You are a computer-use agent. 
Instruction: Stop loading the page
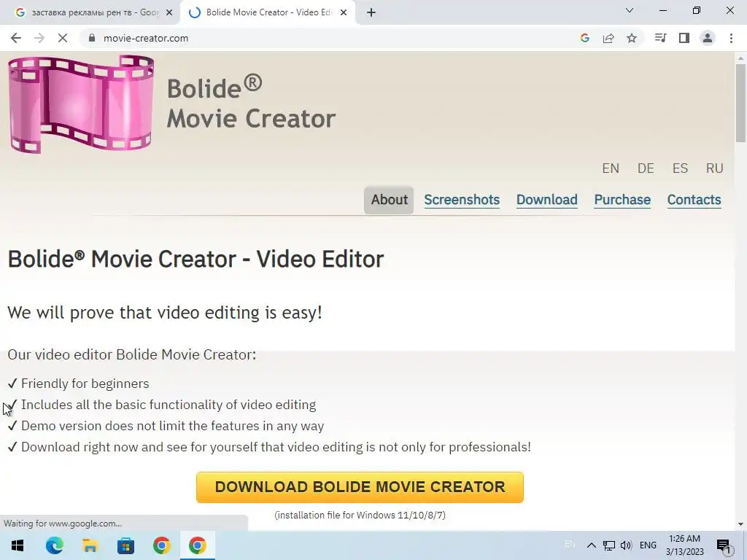coord(63,38)
